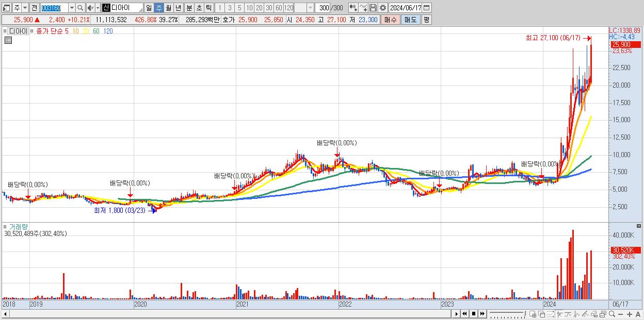Click the chart layout grid icon
The height and width of the screenshot is (320, 644).
pos(533,314)
